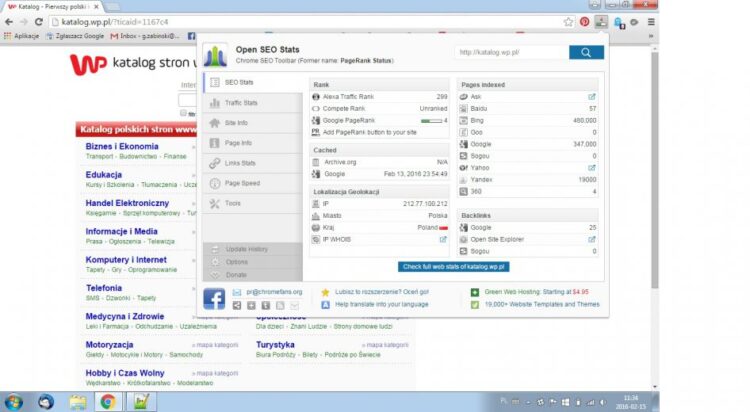Open the Page Speed tab
750x412 pixels.
(253, 183)
